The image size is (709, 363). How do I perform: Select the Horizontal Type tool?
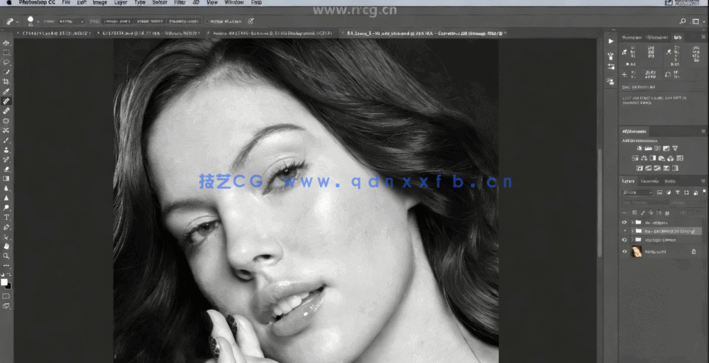tap(6, 217)
